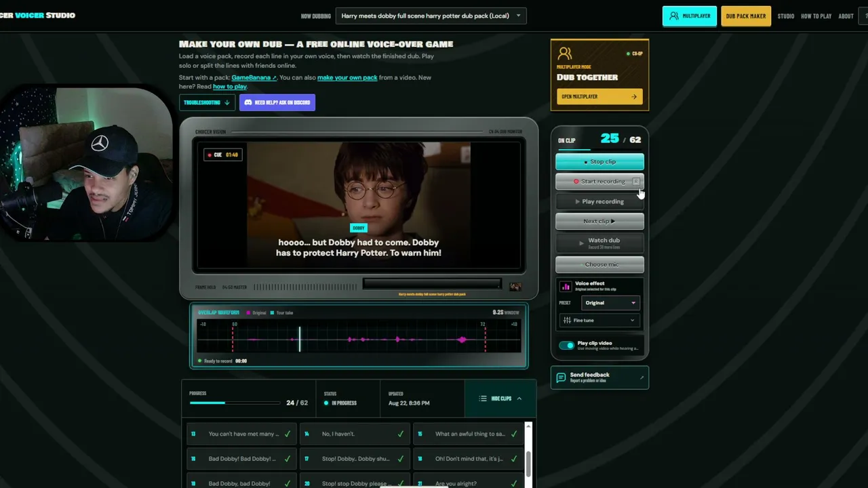Click the checkmark on clip 13
The image size is (868, 488).
[x=288, y=434]
